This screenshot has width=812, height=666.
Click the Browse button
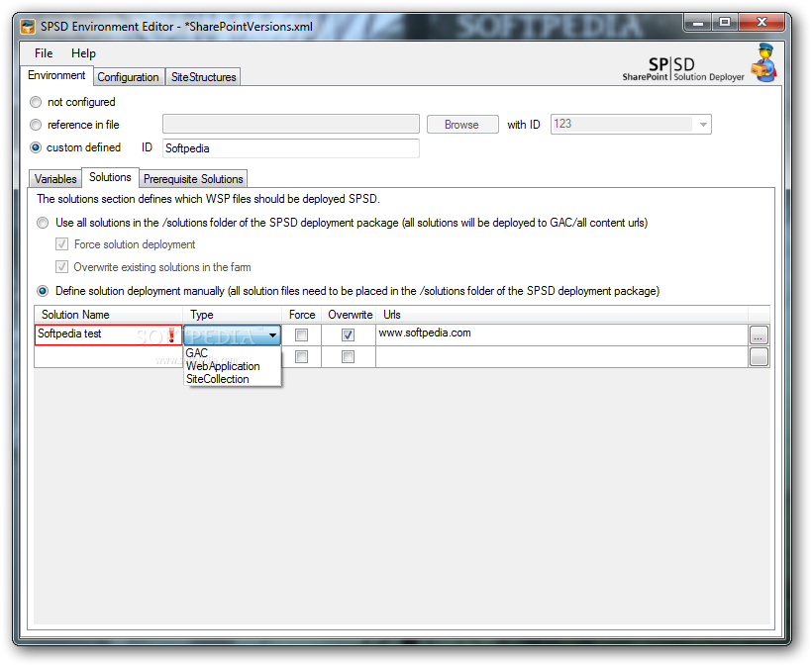[x=461, y=125]
